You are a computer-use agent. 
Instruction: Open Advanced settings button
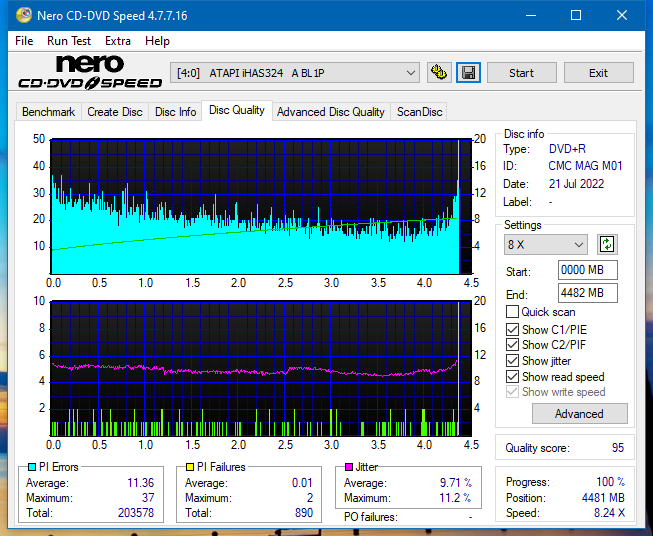click(579, 414)
